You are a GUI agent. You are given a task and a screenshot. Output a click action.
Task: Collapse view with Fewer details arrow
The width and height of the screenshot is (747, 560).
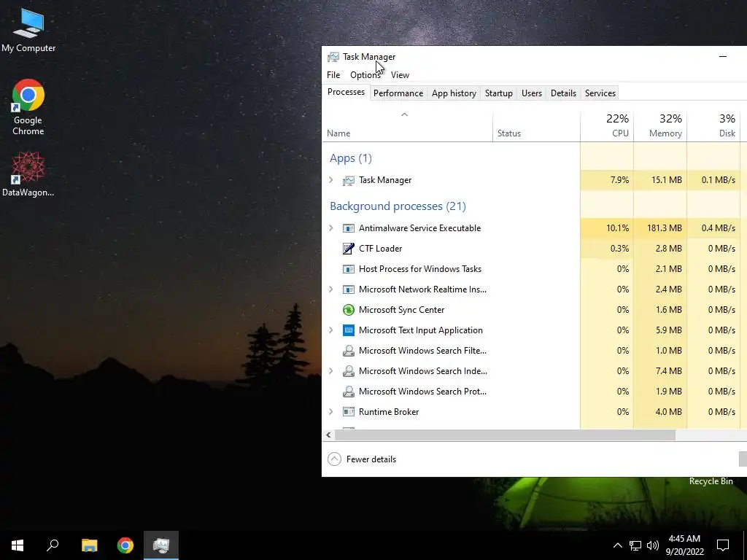pyautogui.click(x=334, y=459)
